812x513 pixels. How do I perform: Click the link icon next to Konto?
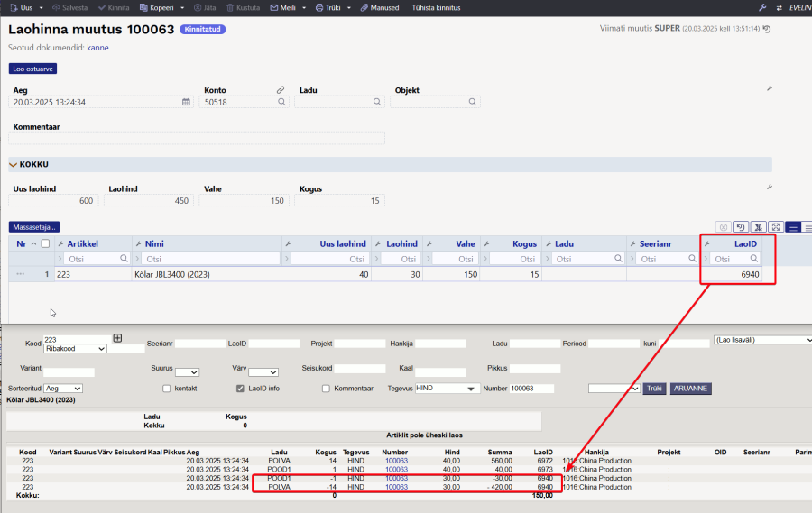(281, 89)
